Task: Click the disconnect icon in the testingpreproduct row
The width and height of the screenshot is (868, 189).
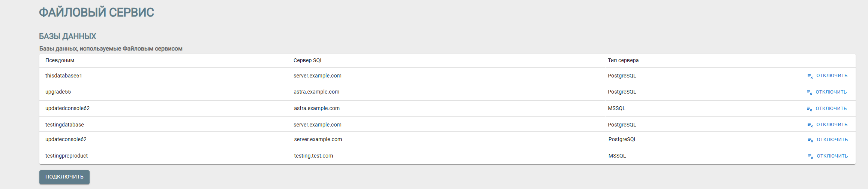Action: pyautogui.click(x=810, y=156)
